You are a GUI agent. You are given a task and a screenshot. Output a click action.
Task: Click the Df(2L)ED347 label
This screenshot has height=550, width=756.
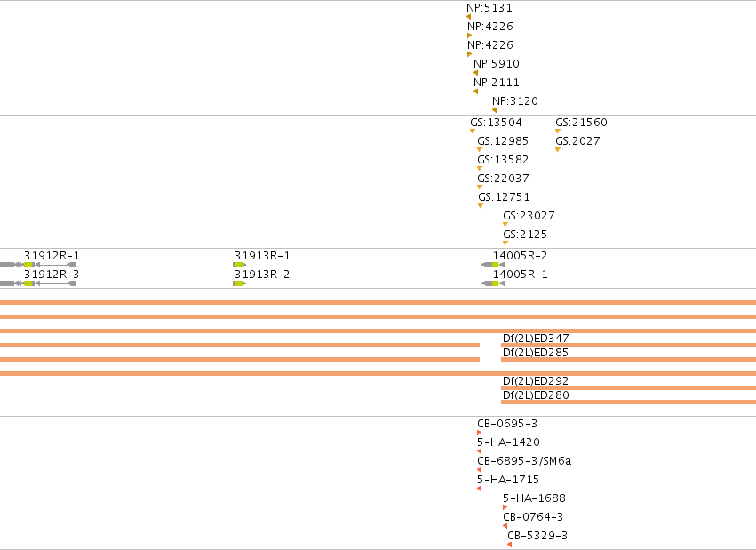click(536, 338)
